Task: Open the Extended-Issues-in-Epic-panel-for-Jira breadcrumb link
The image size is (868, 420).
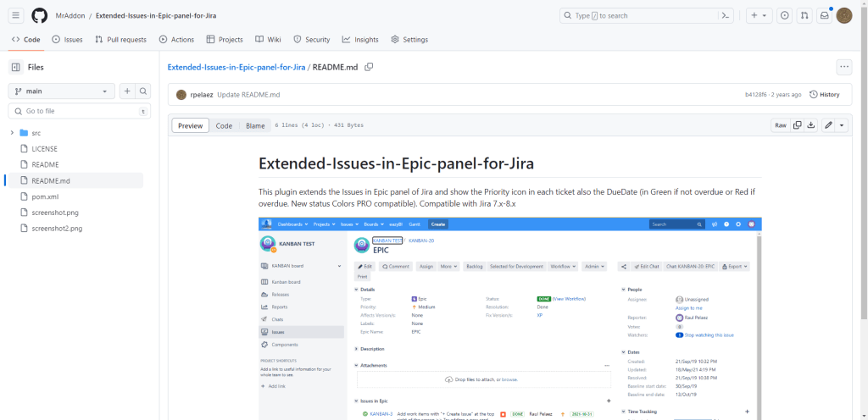Action: click(x=236, y=67)
